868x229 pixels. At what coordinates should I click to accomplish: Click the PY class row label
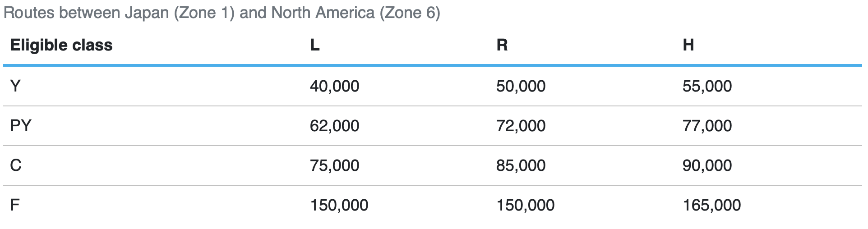point(21,126)
